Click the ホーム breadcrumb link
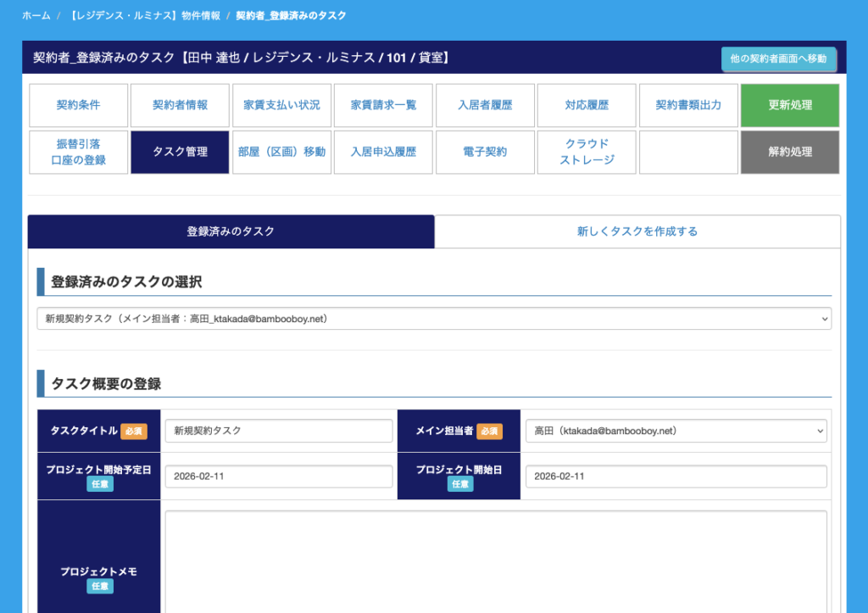Image resolution: width=868 pixels, height=613 pixels. click(x=36, y=16)
